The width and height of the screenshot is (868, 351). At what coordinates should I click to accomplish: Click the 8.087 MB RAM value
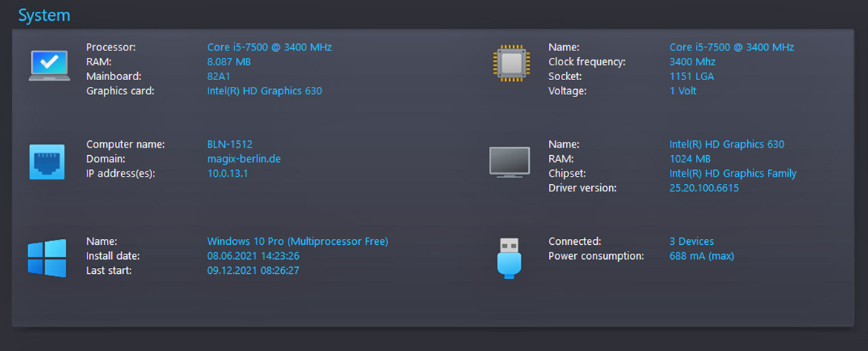pyautogui.click(x=229, y=62)
